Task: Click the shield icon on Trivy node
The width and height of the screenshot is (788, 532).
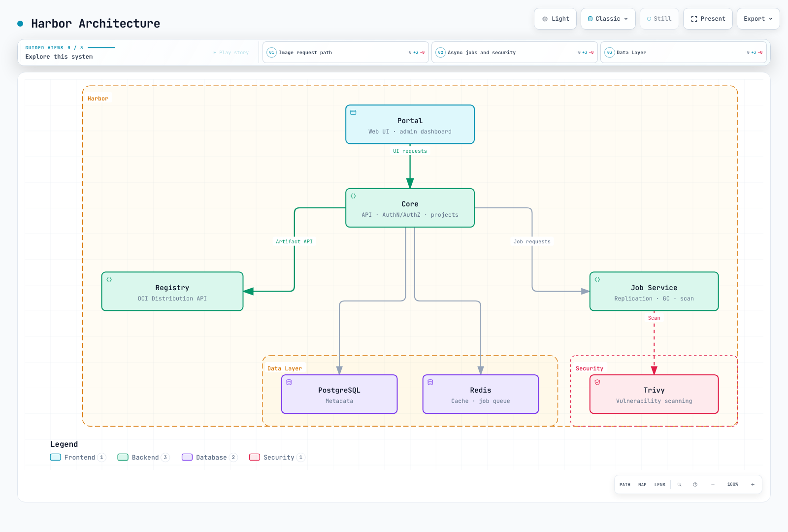Action: [x=597, y=382]
